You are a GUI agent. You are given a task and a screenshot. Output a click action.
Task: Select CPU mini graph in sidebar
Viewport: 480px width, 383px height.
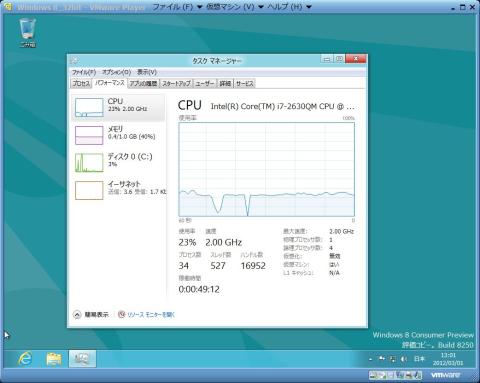point(89,107)
